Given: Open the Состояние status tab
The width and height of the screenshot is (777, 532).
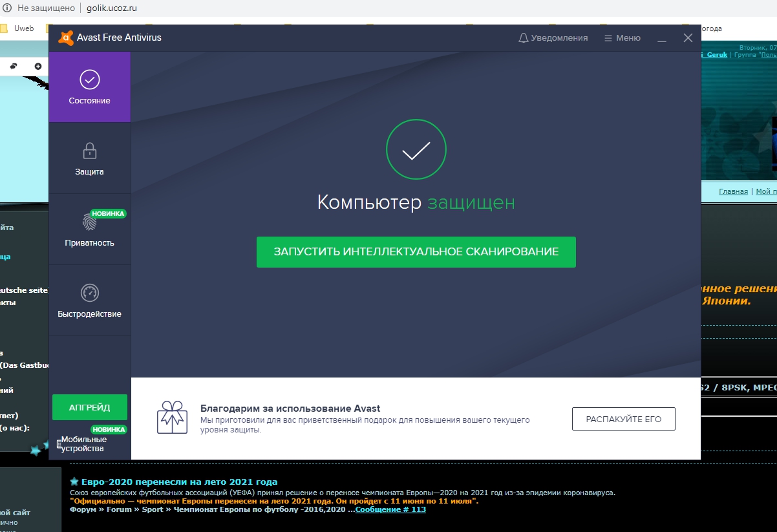Looking at the screenshot, I should 90,87.
